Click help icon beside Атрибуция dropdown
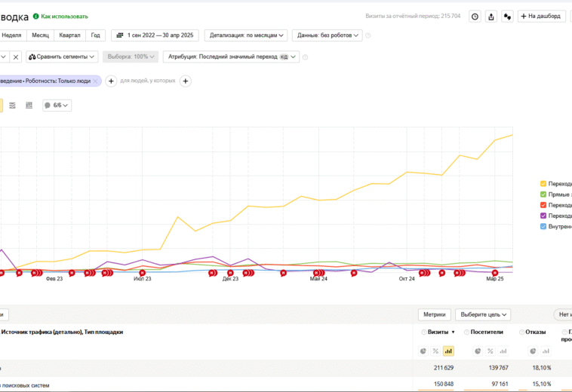Screen dimensions: 572x392 (x=306, y=57)
